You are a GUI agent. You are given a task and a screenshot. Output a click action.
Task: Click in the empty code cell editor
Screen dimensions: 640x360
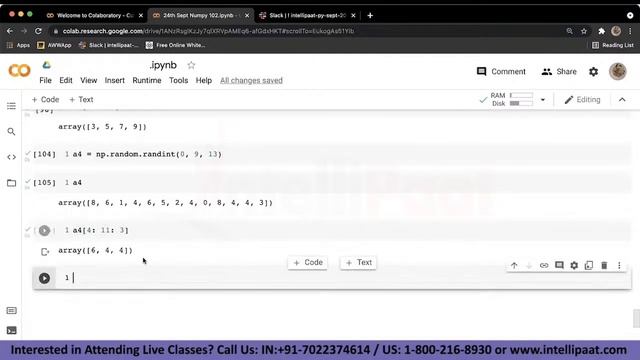pos(347,278)
